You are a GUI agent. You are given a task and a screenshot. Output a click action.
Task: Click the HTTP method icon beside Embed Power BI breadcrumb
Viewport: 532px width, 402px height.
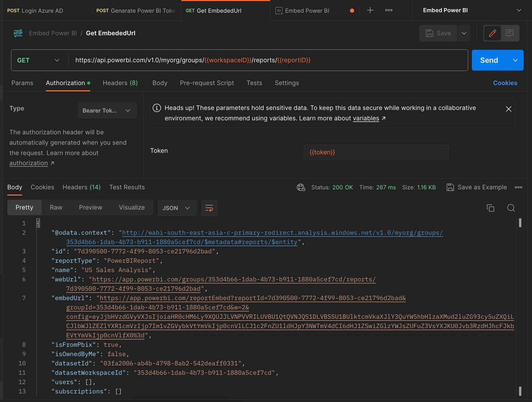[18, 33]
